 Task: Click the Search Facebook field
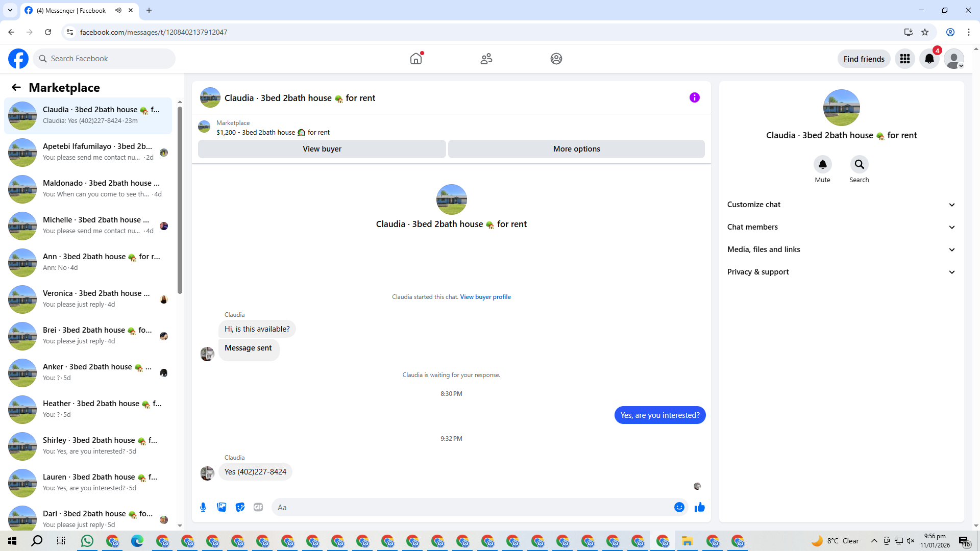pos(104,59)
